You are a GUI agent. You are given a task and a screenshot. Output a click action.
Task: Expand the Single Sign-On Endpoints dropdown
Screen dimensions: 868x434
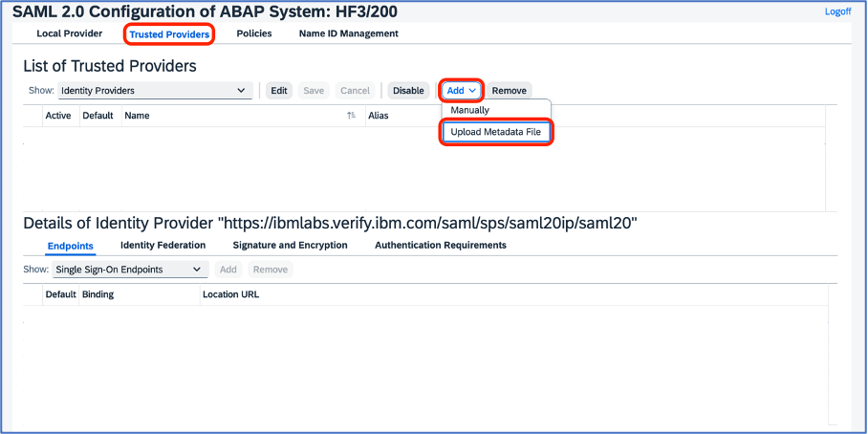pyautogui.click(x=130, y=270)
